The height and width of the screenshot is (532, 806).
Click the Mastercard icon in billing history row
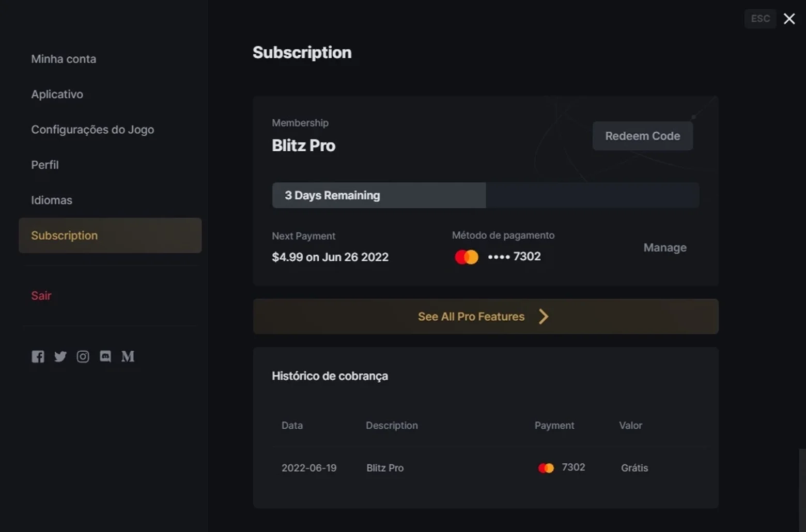click(x=546, y=468)
